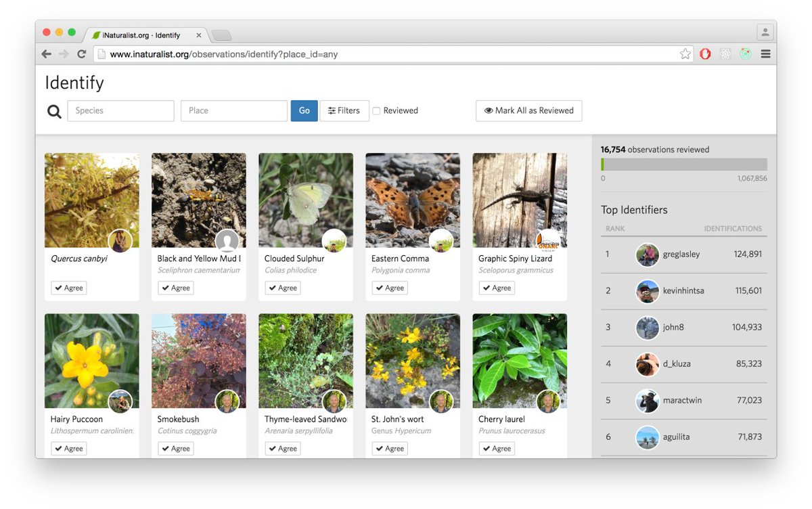The width and height of the screenshot is (812, 509).
Task: Select the iNaturalist.org Identify browser tab
Action: (142, 35)
